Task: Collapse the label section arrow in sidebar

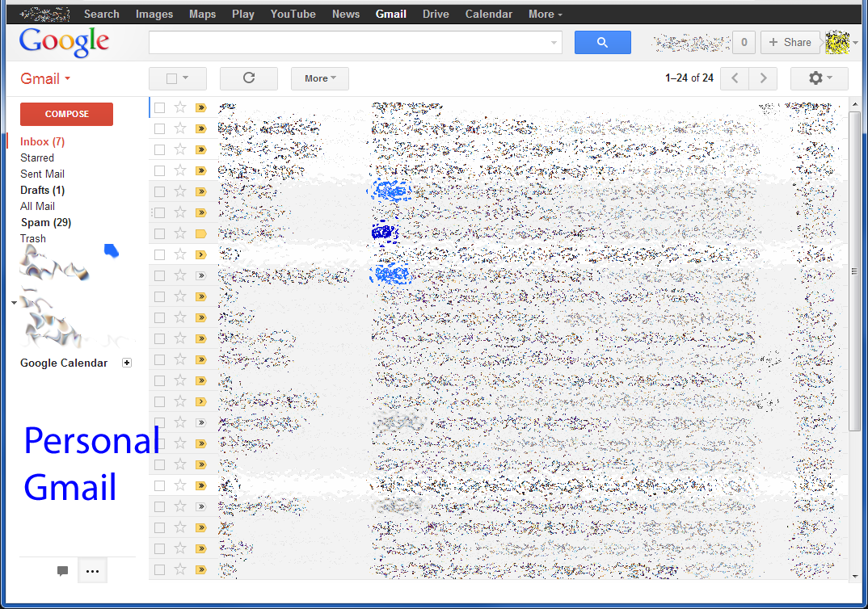Action: coord(14,303)
